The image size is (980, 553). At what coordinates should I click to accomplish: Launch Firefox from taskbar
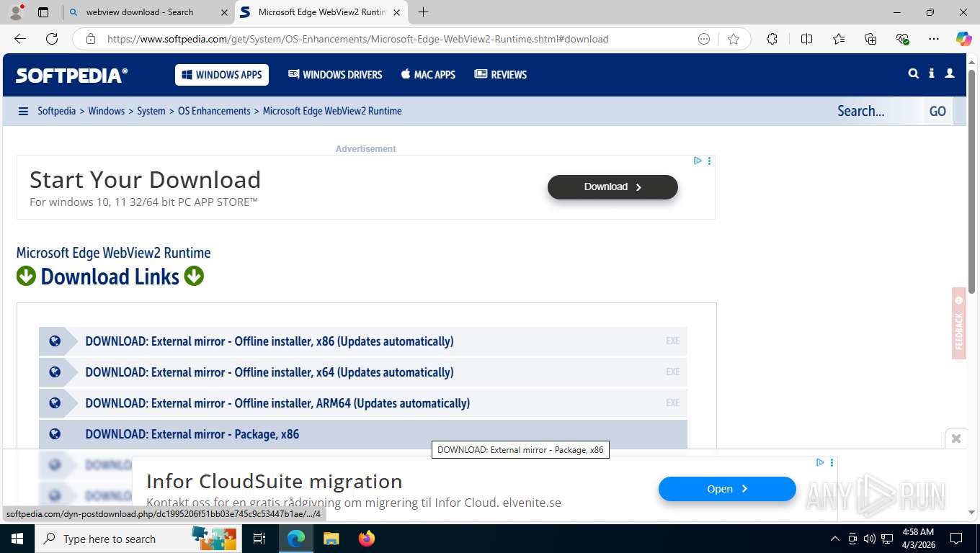click(366, 539)
